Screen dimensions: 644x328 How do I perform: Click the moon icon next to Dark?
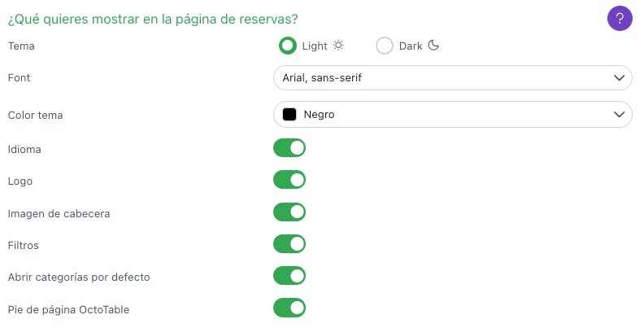point(433,46)
